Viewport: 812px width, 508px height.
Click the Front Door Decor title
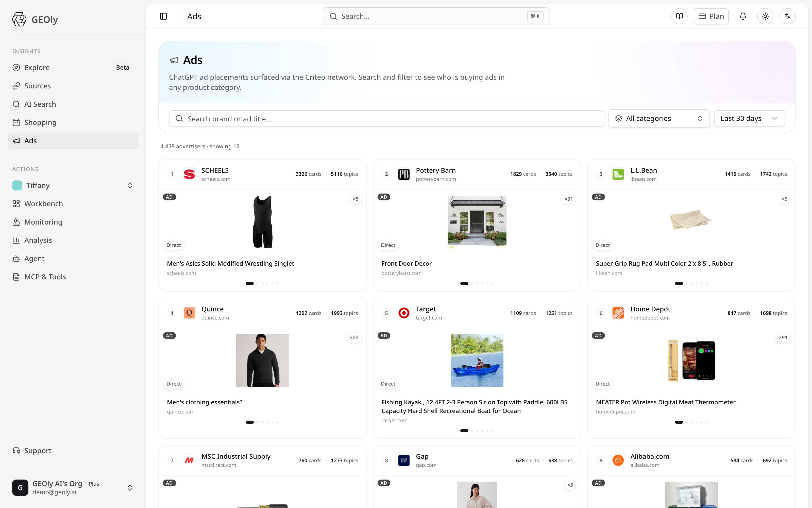406,263
